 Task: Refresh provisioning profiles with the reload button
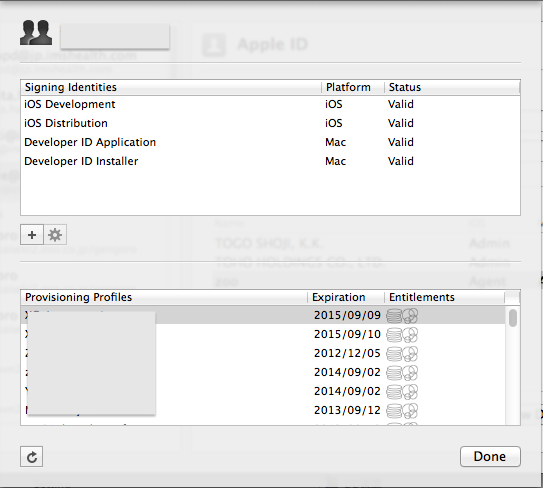pyautogui.click(x=32, y=456)
